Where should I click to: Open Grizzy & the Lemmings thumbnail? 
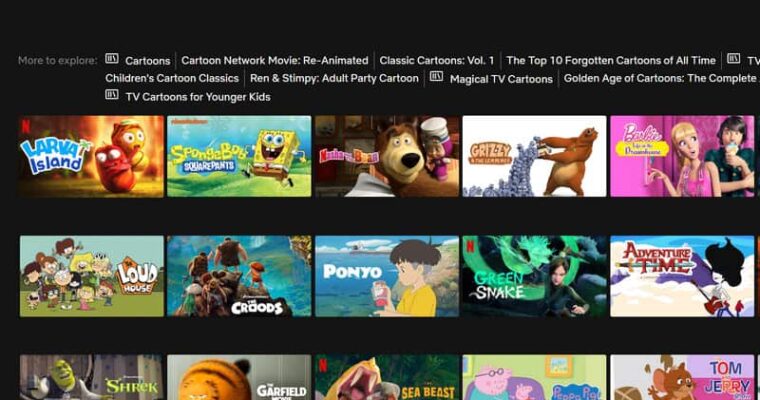(x=534, y=156)
